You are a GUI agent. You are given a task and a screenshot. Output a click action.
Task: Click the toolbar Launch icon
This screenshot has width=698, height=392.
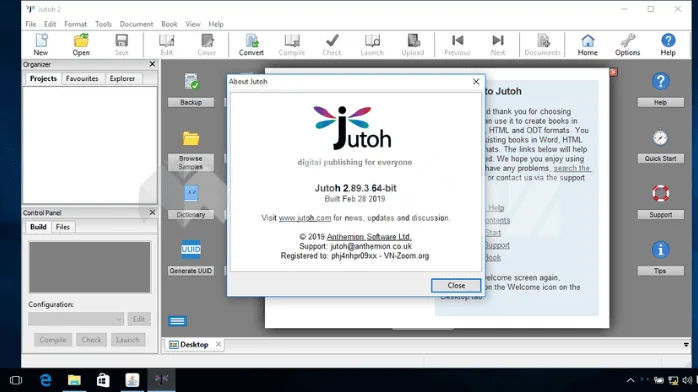(372, 44)
